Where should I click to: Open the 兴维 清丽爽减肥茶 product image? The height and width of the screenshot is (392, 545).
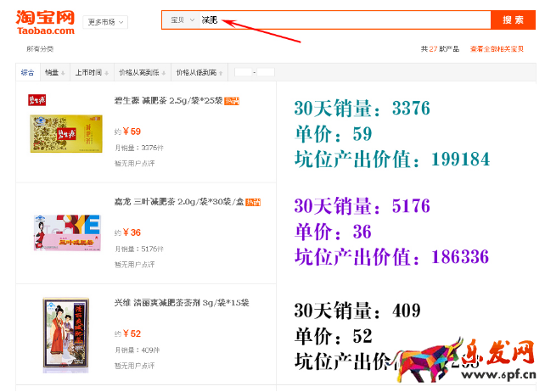tap(65, 333)
